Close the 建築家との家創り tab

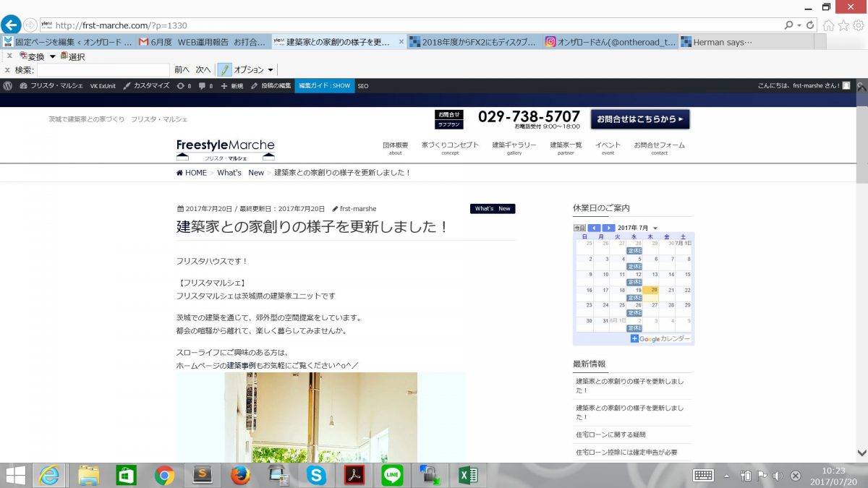pyautogui.click(x=401, y=42)
